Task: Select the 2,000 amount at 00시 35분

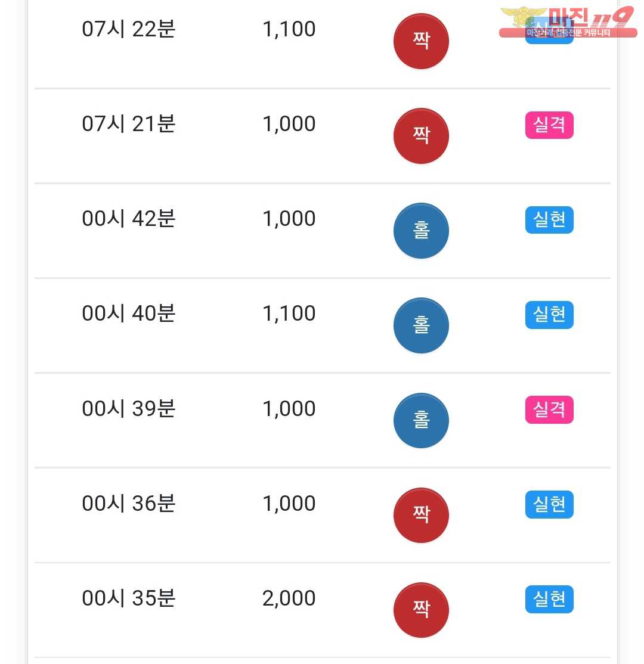Action: [x=289, y=598]
